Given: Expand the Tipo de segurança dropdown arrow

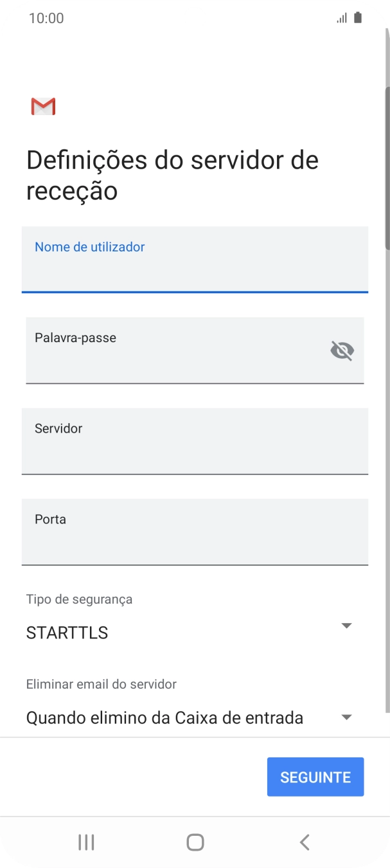Looking at the screenshot, I should 346,626.
